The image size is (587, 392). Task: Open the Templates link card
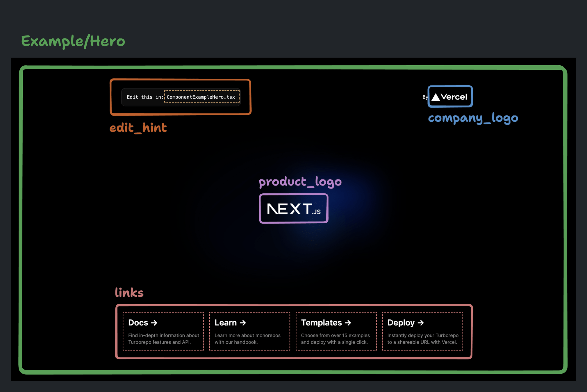tap(336, 331)
